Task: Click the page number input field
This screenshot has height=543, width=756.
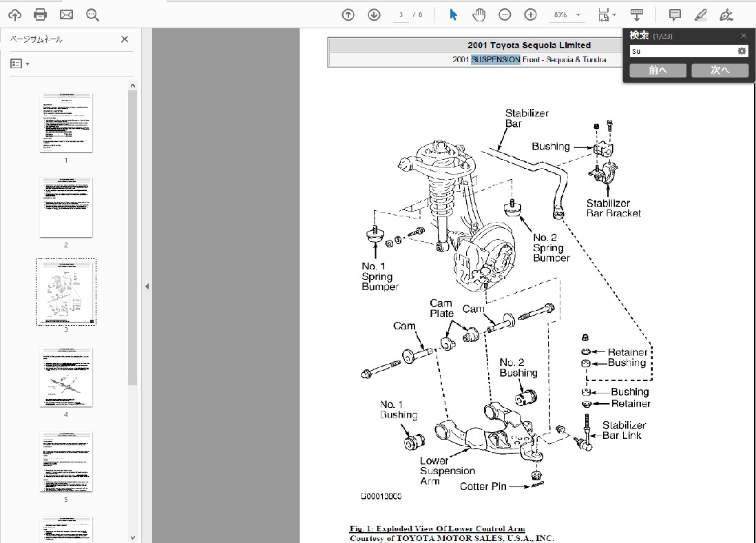Action: [x=401, y=15]
